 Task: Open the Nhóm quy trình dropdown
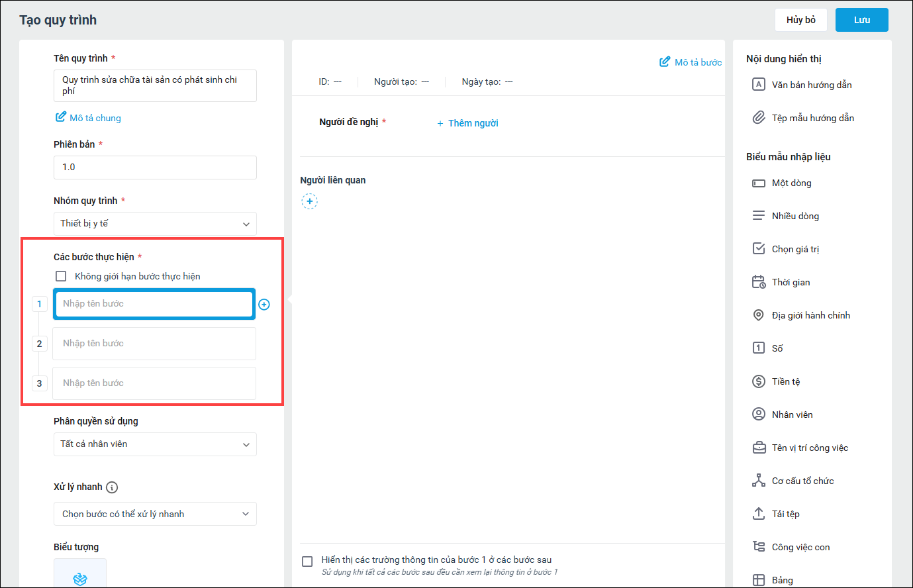point(155,224)
